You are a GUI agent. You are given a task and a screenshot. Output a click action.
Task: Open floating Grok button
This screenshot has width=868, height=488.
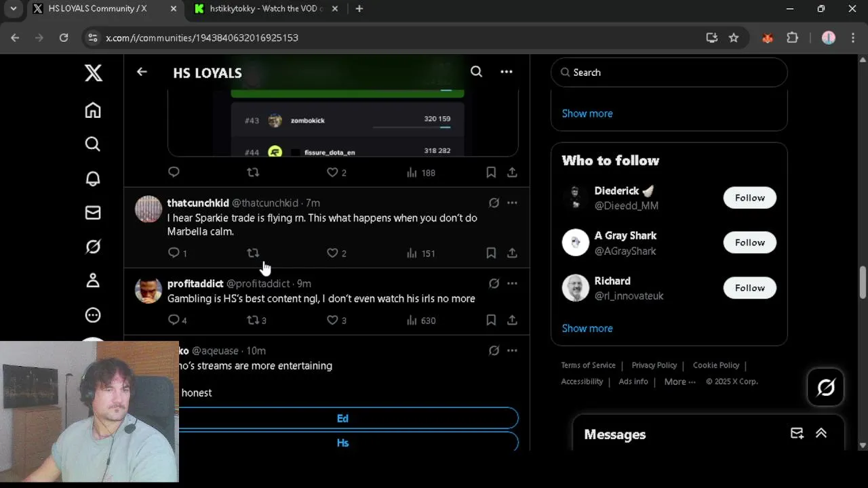point(825,387)
